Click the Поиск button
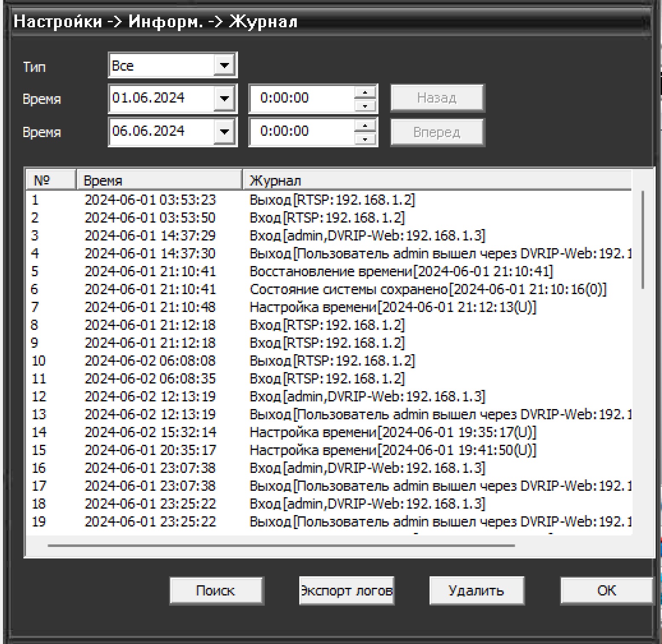Screen dimensions: 662x644 216,590
